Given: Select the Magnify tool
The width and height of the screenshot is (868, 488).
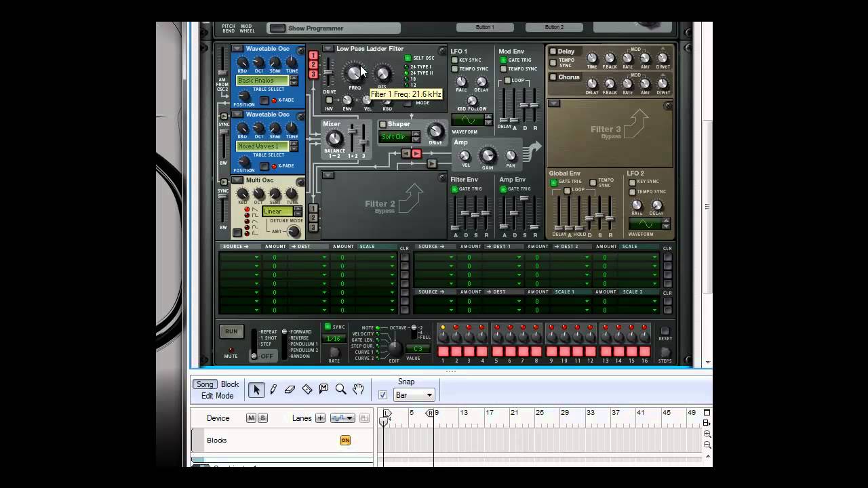Looking at the screenshot, I should click(x=341, y=389).
